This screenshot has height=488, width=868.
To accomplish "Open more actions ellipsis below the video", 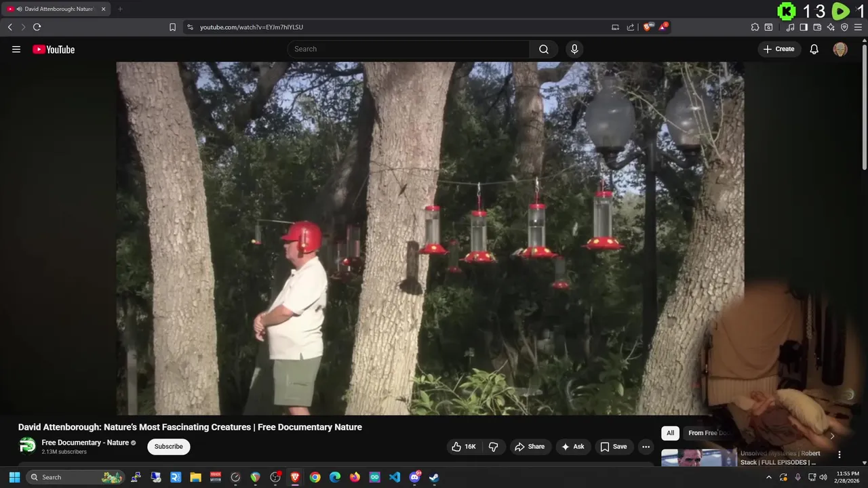I will pos(646,447).
